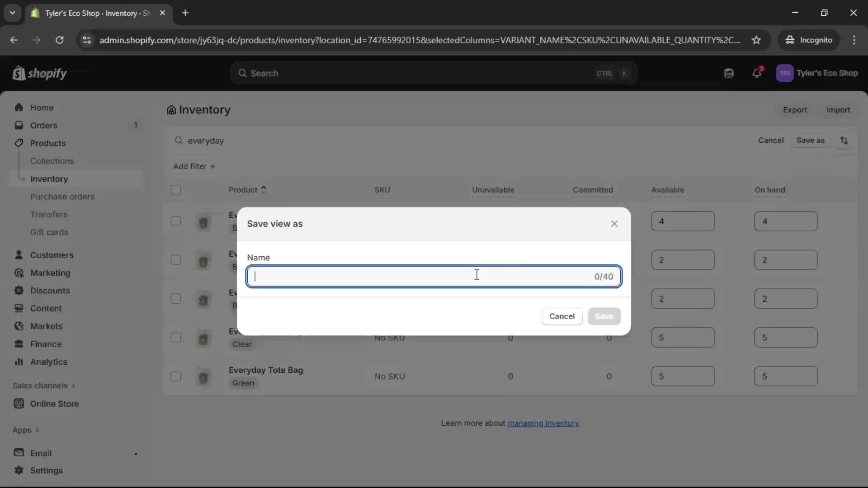Open the Analytics icon in sidebar
This screenshot has width=868, height=488.
19,362
